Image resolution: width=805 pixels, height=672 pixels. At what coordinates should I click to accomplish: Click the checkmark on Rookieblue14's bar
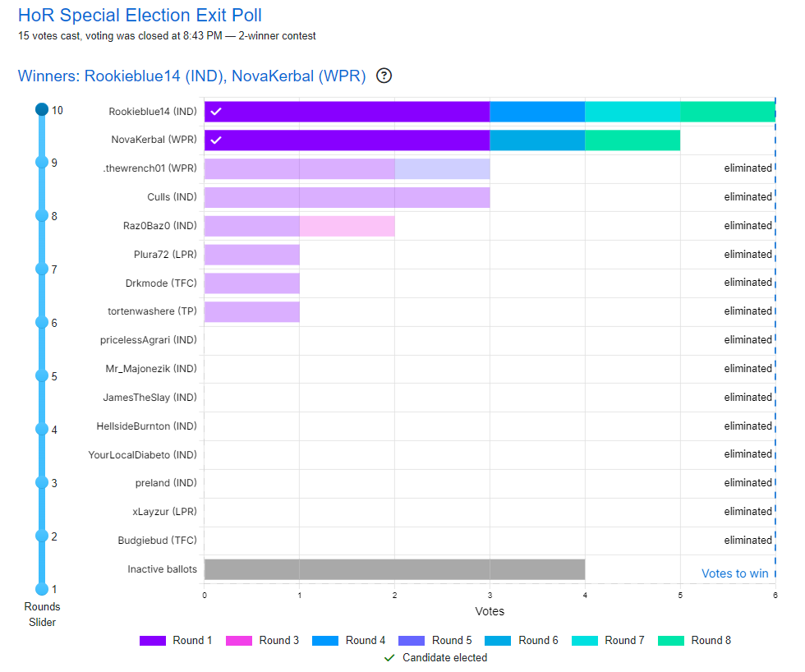click(x=216, y=112)
